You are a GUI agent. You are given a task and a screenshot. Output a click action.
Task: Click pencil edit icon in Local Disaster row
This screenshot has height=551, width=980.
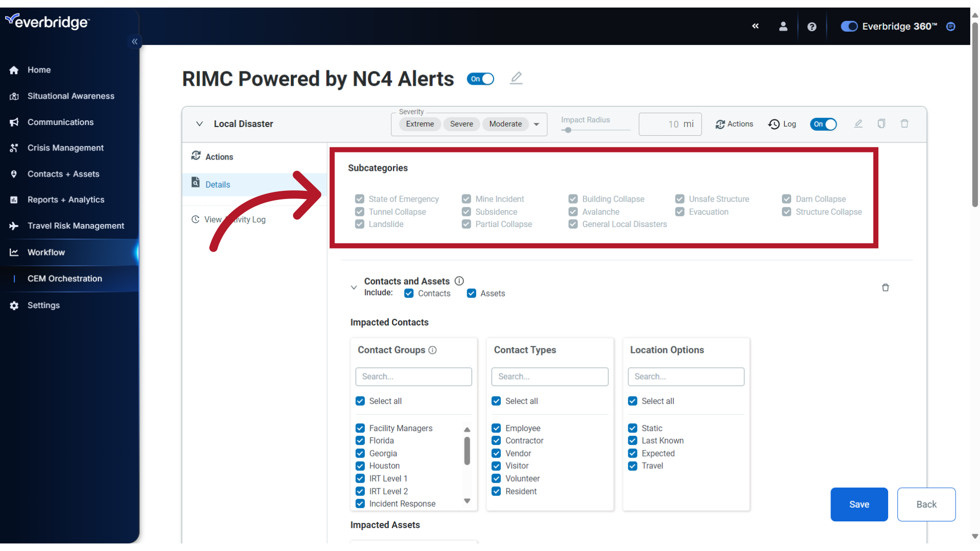click(858, 124)
